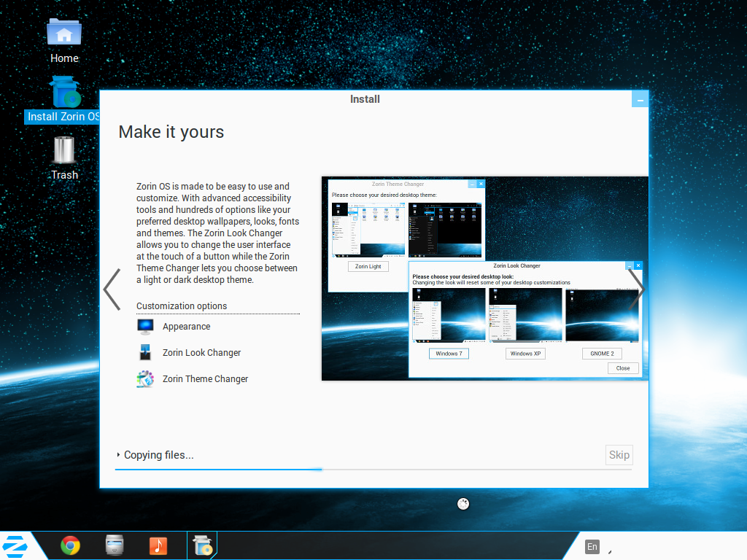Click the light theme preview thumbnail

coord(368,230)
